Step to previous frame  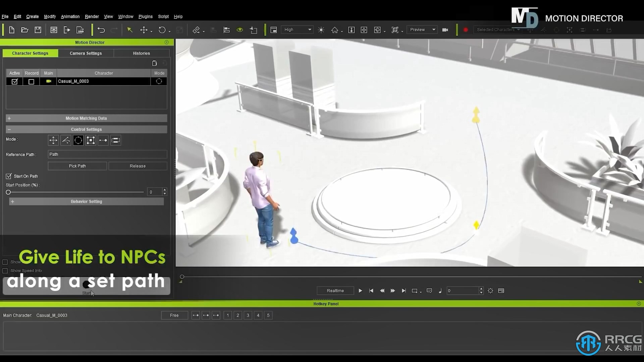coord(382,291)
